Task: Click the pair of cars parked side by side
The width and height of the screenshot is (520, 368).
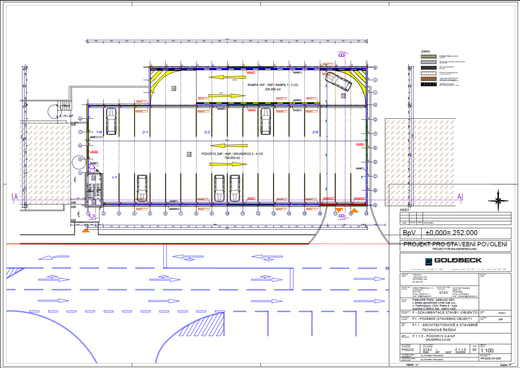Action: coord(227,188)
